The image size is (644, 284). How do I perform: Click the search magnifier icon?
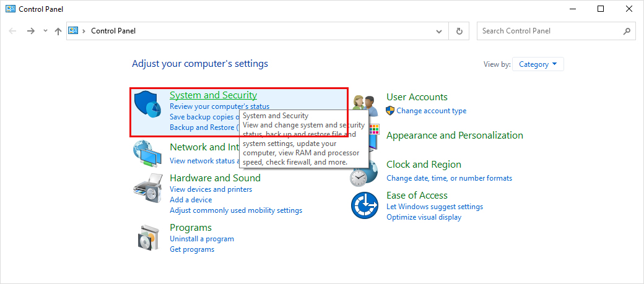point(627,31)
